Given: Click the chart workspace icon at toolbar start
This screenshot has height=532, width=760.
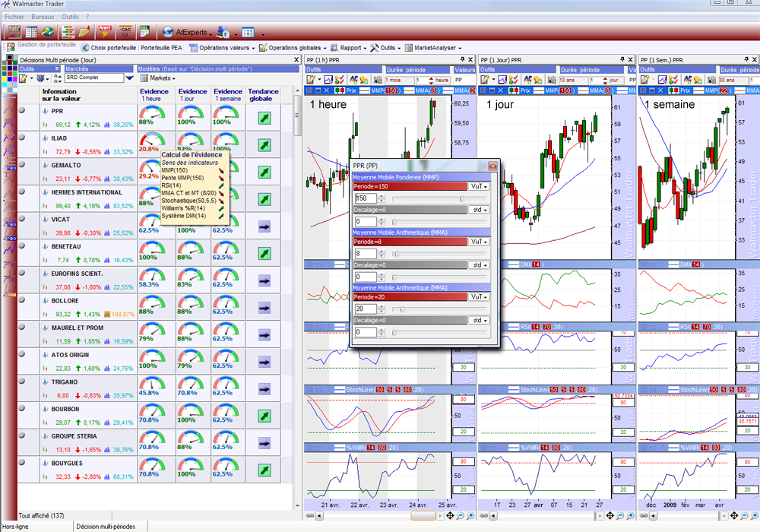Looking at the screenshot, I should [15, 32].
